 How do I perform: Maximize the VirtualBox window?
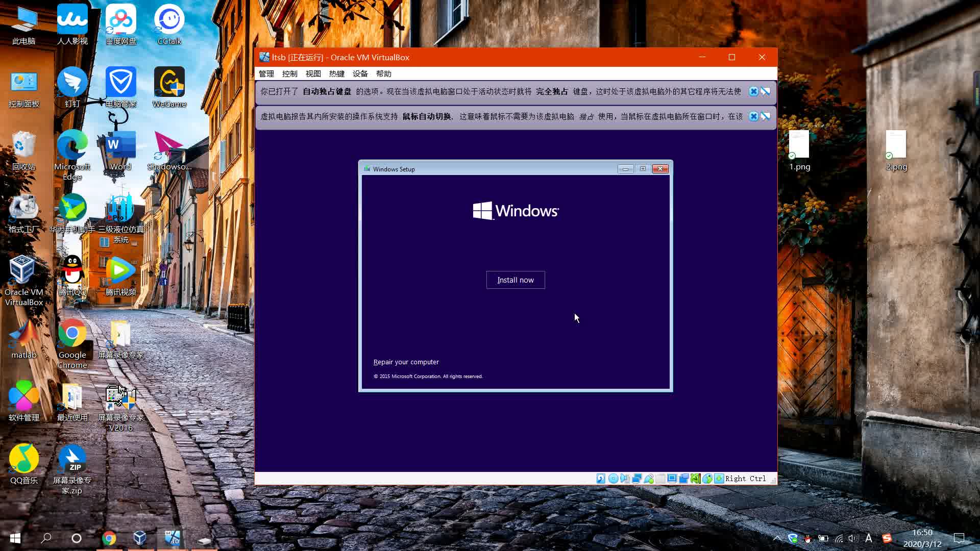pyautogui.click(x=732, y=57)
